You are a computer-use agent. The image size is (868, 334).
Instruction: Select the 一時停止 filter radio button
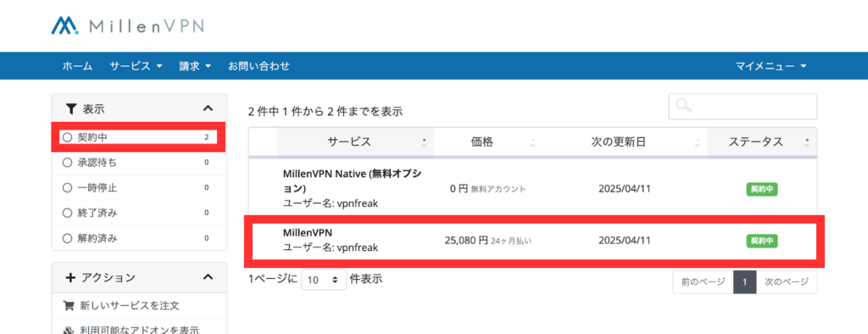[68, 188]
